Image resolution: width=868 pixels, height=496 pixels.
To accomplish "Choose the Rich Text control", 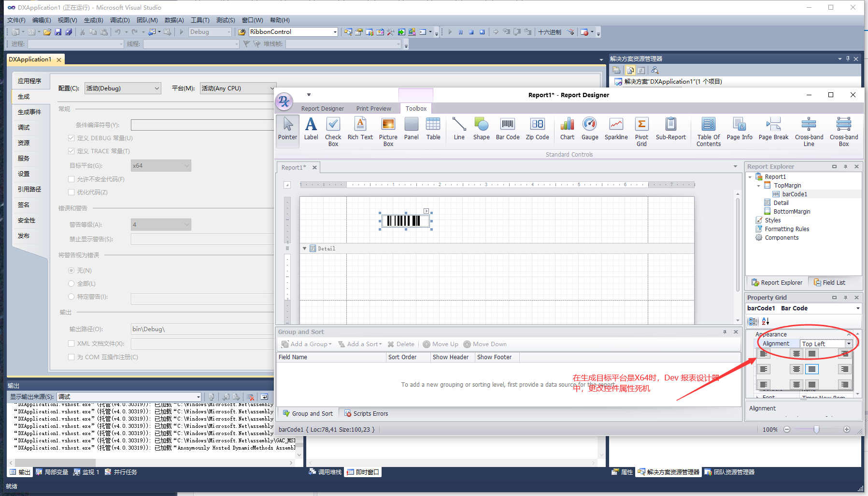I will (x=360, y=129).
